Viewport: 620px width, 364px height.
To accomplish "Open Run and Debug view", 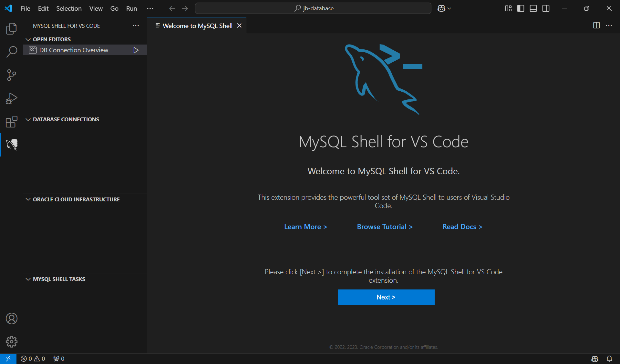I will click(x=12, y=98).
